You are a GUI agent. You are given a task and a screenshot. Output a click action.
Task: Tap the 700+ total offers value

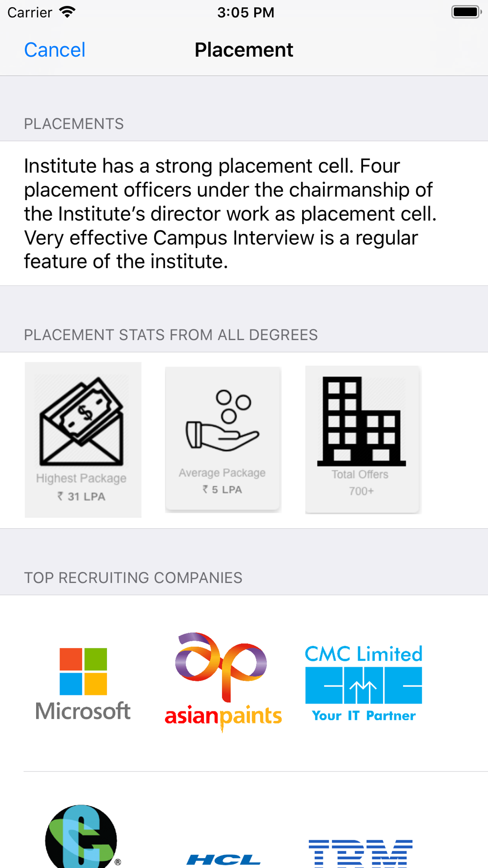361,491
